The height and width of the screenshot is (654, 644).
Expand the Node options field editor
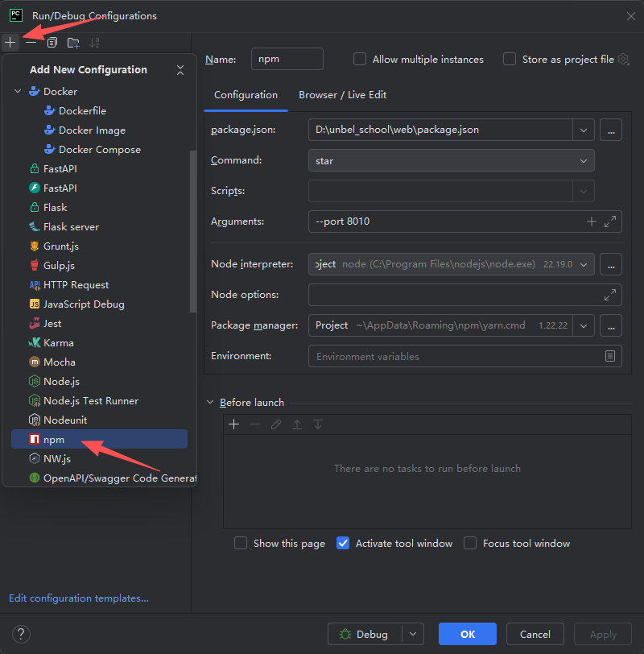pyautogui.click(x=610, y=295)
